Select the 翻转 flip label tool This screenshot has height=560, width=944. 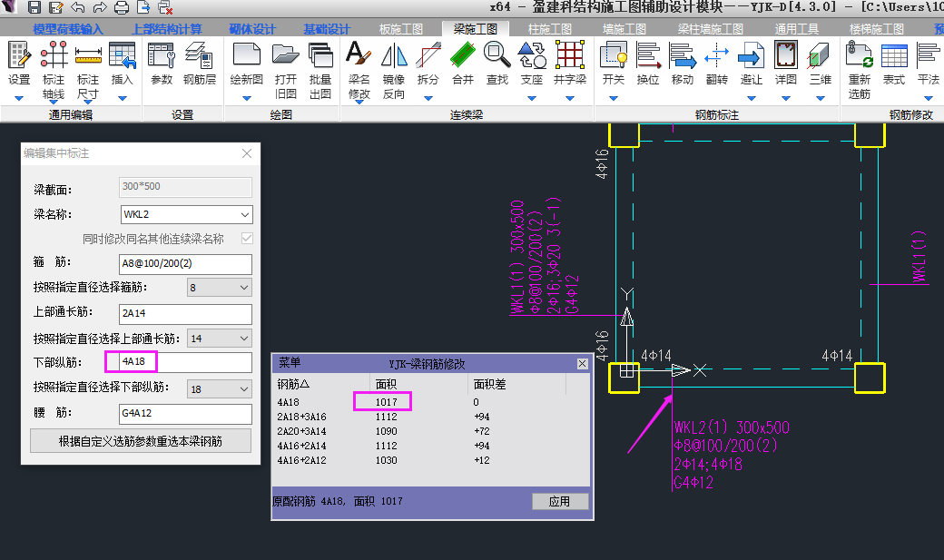coord(716,55)
